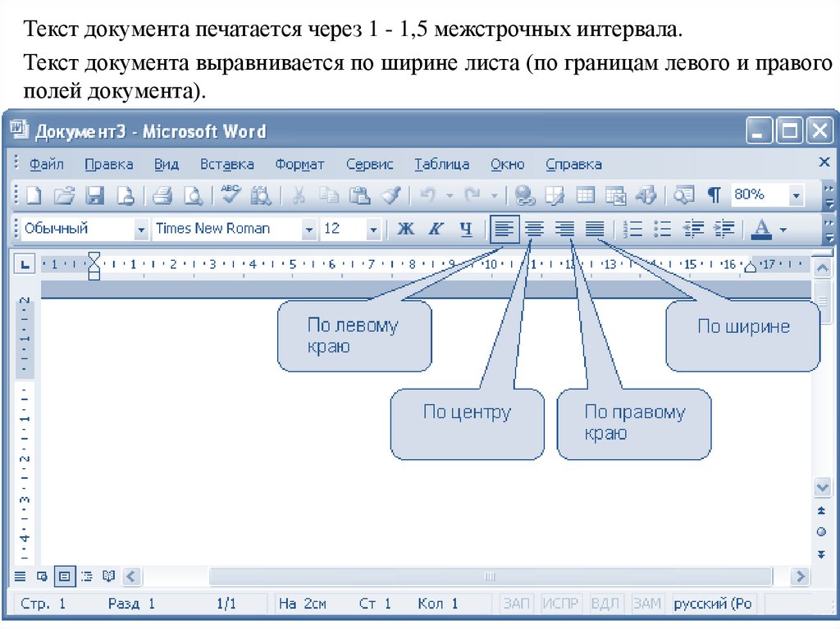
Task: Open the Сервис menu
Action: (370, 165)
